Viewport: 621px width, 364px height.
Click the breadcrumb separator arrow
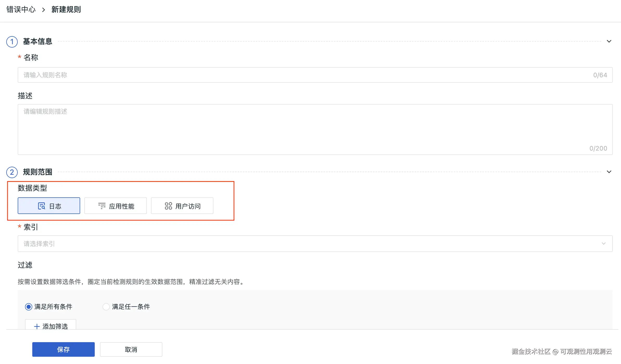(x=43, y=10)
